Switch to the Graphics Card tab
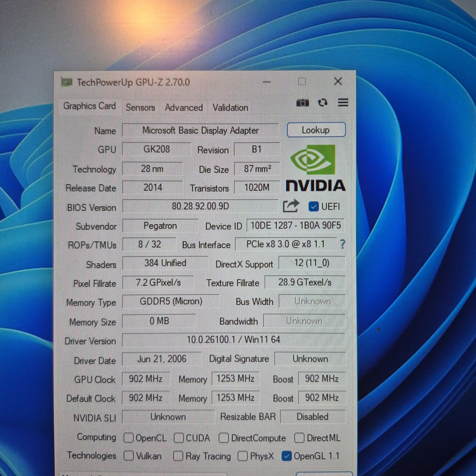 pos(90,106)
